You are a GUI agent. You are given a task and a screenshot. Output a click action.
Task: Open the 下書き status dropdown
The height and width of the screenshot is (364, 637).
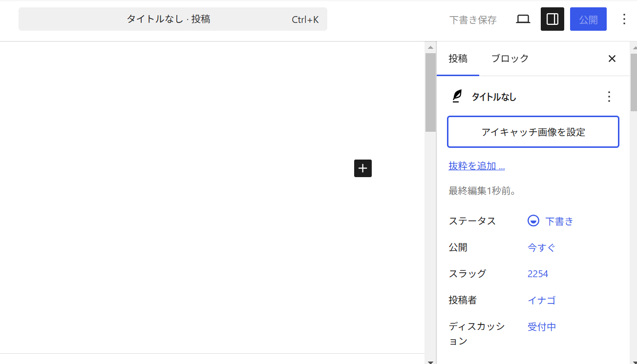559,221
